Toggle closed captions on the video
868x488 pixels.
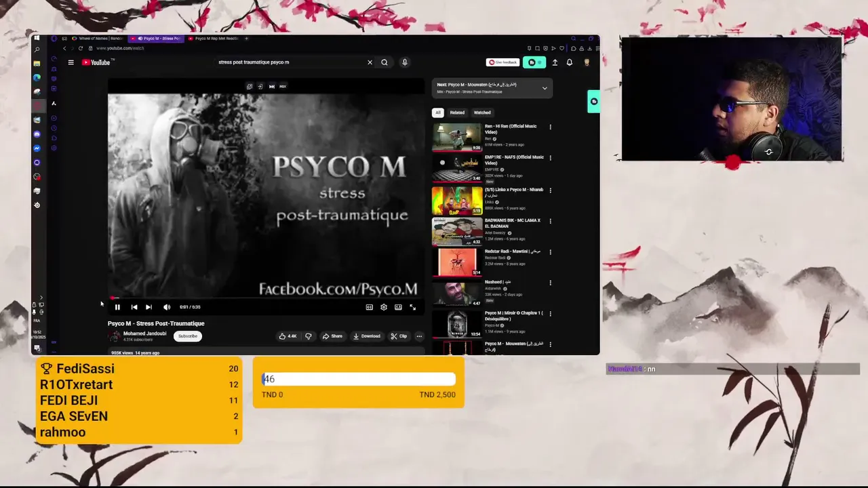(x=370, y=307)
